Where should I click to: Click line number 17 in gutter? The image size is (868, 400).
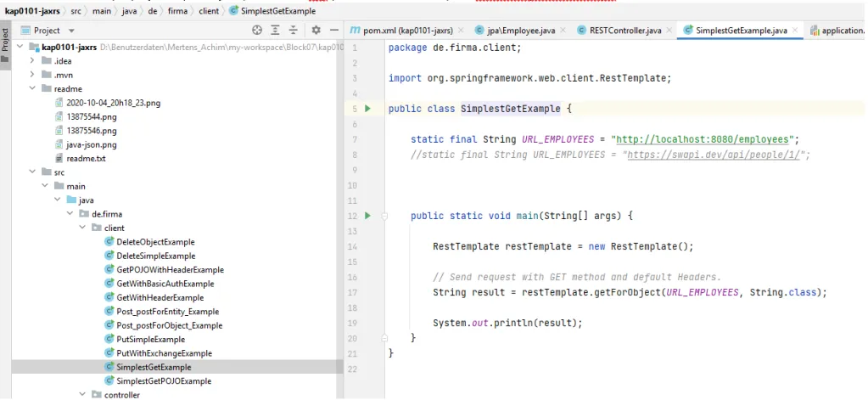tap(351, 292)
